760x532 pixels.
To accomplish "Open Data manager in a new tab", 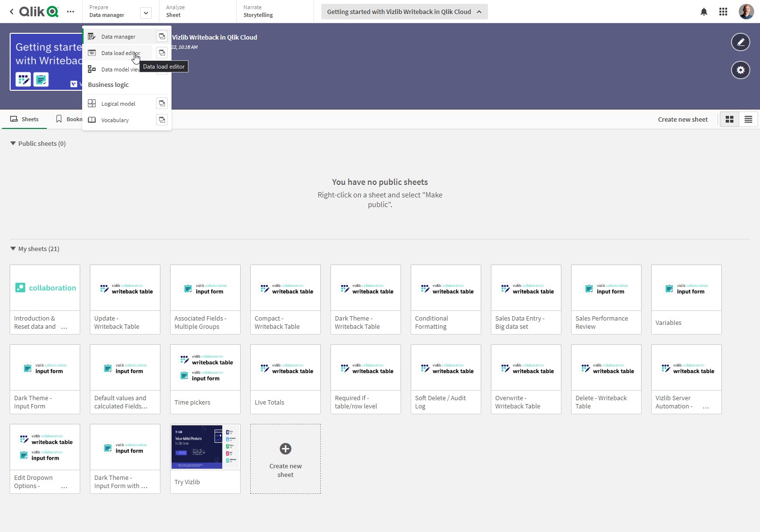I will tap(162, 37).
